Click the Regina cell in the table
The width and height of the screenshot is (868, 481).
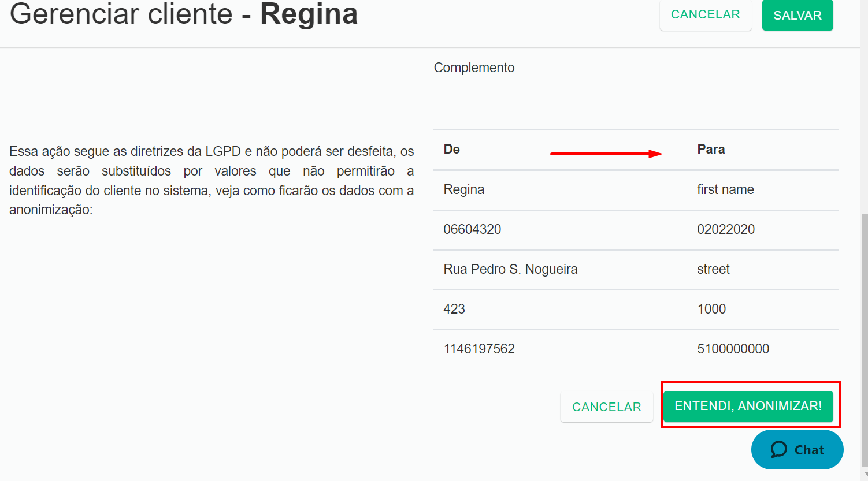point(464,189)
